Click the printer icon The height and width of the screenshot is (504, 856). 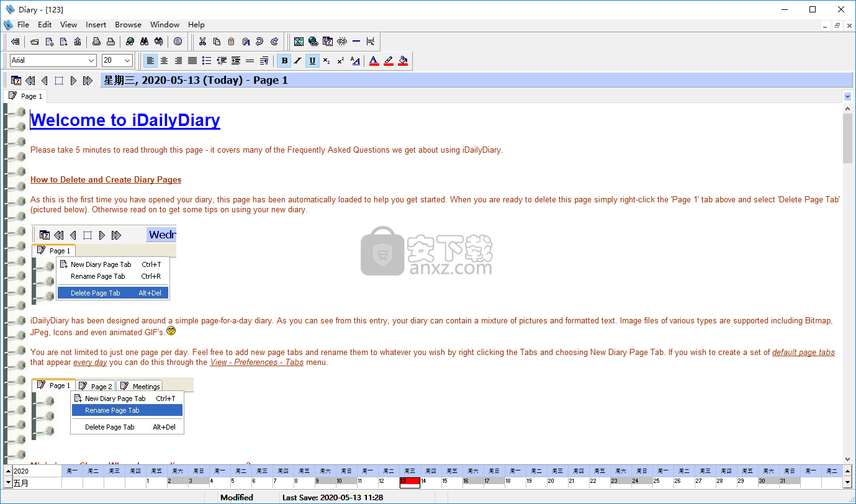pyautogui.click(x=110, y=42)
